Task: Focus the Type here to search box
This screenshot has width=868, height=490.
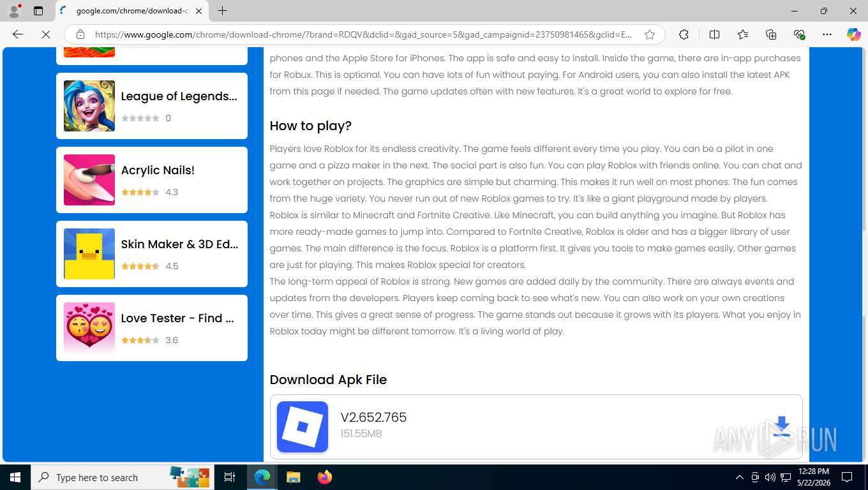Action: click(121, 477)
